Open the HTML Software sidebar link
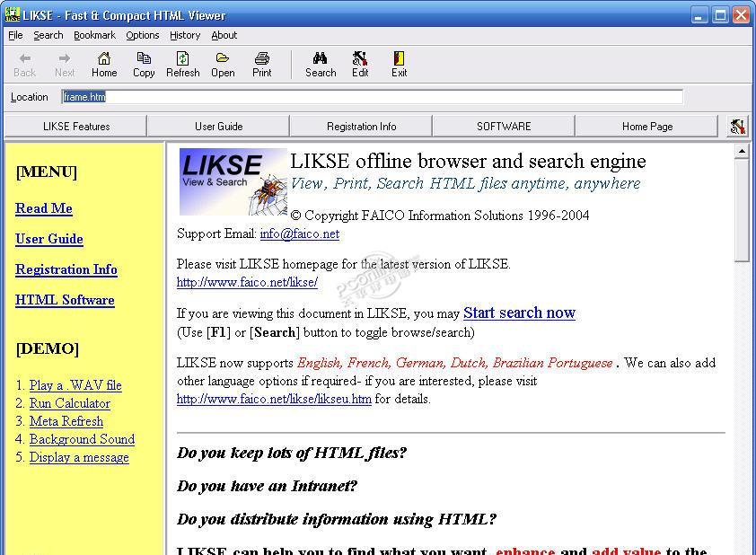This screenshot has height=555, width=756. tap(65, 300)
